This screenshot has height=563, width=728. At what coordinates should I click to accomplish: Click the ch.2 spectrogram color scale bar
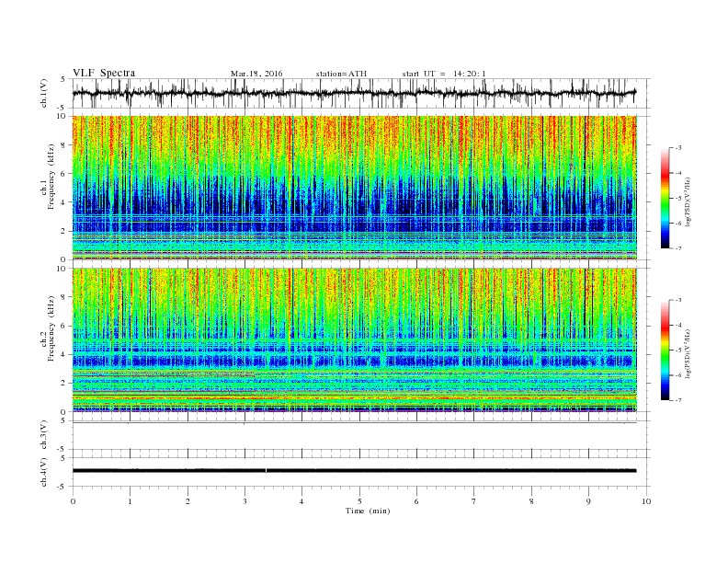pos(665,350)
